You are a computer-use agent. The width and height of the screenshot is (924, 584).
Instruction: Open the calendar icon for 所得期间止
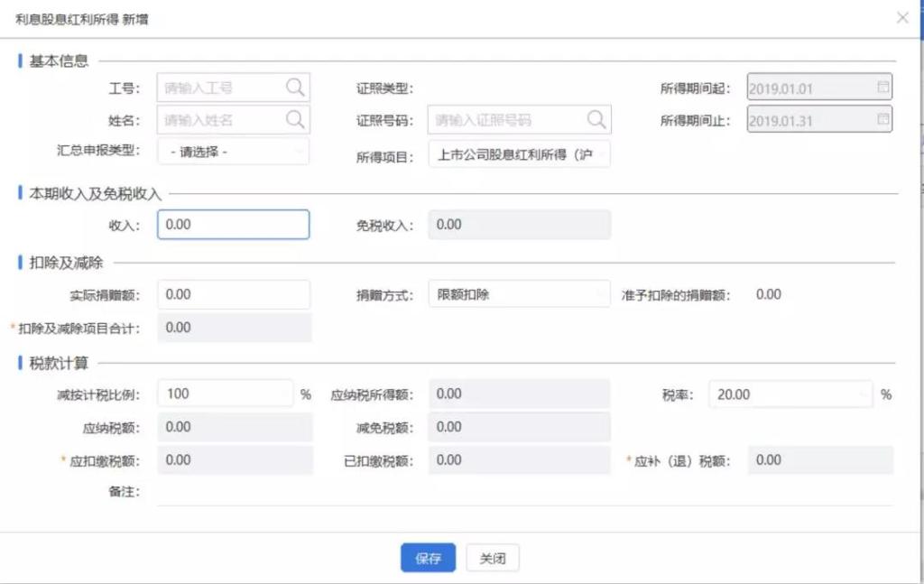click(x=882, y=119)
